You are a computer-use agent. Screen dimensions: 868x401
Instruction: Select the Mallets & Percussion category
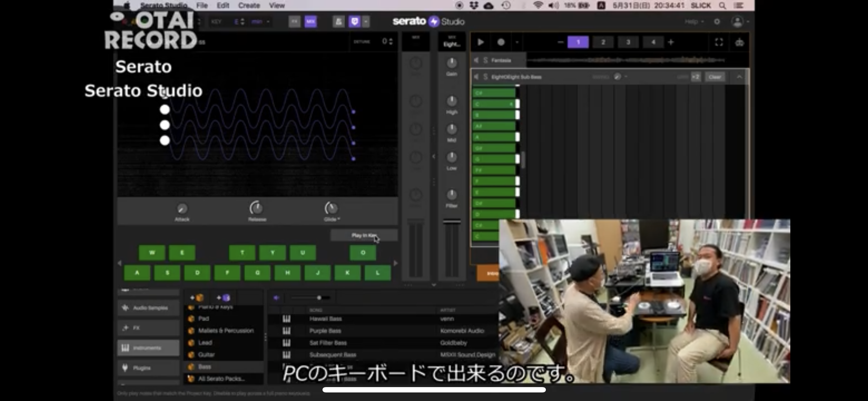point(223,330)
